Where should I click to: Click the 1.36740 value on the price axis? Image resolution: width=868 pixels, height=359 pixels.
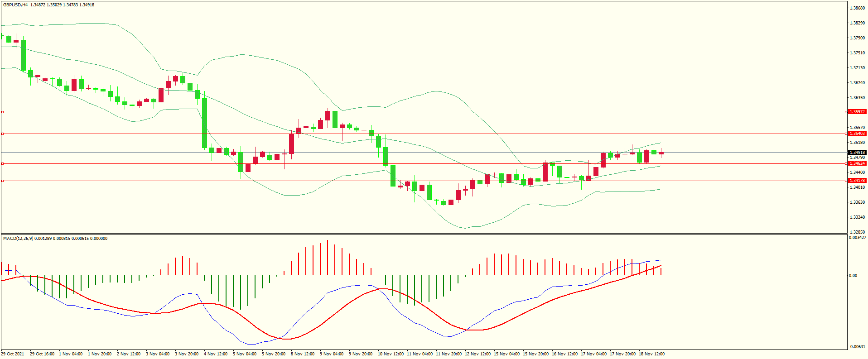[x=857, y=83]
